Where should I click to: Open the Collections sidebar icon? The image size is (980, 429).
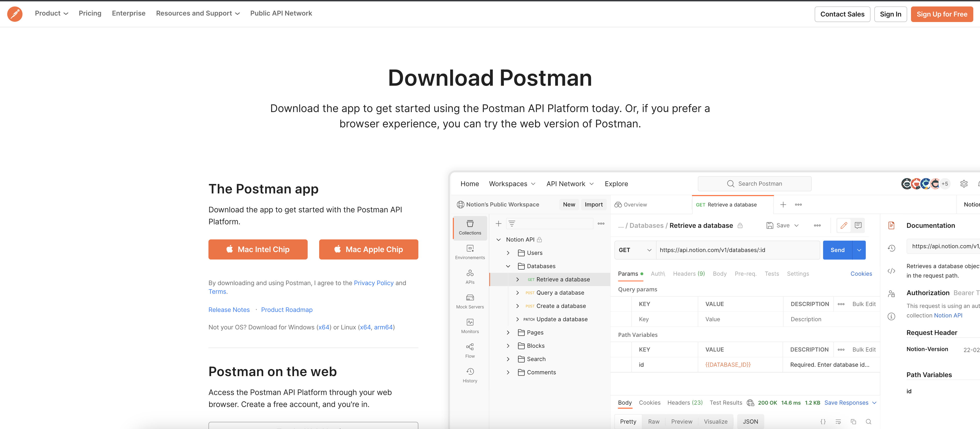470,228
